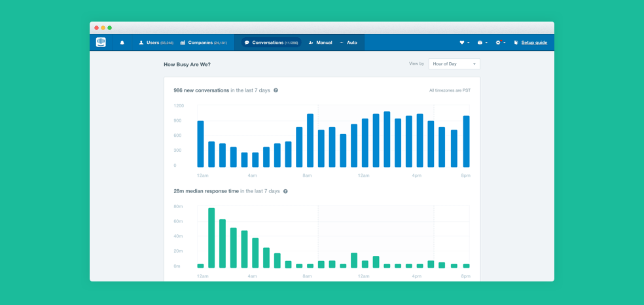
Task: Switch to the Companies tab
Action: coord(204,43)
